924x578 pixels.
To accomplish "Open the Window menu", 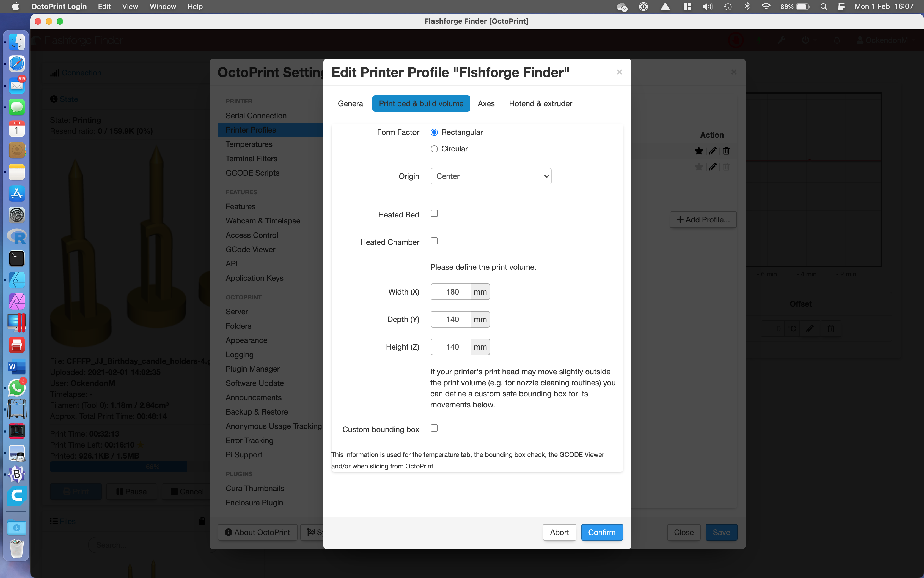I will click(163, 7).
